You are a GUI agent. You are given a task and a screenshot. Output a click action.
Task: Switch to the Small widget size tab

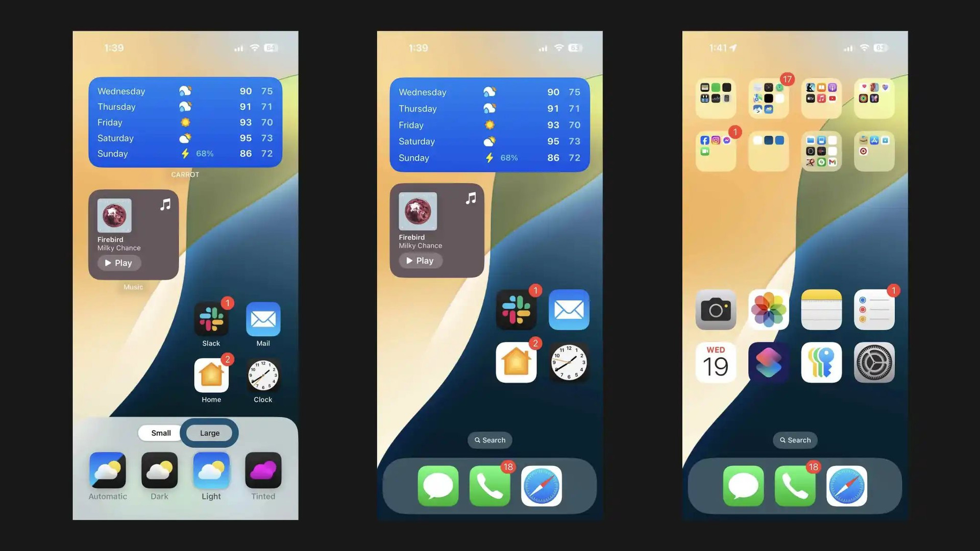pyautogui.click(x=161, y=433)
